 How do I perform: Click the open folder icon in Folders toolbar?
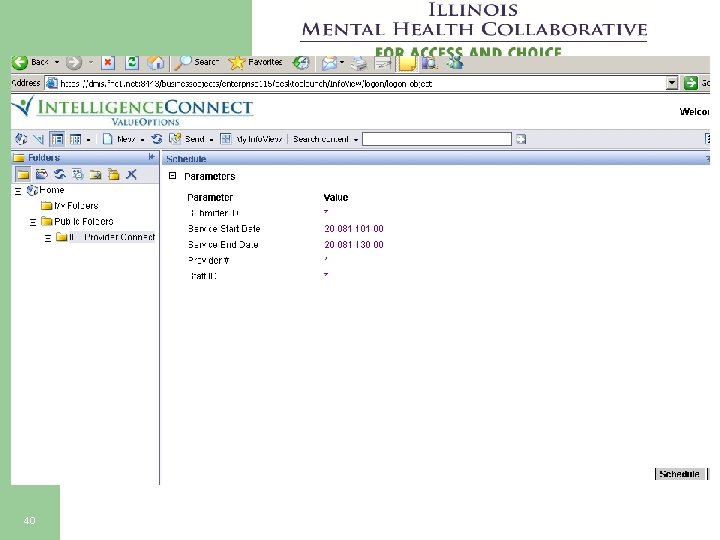click(x=42, y=174)
